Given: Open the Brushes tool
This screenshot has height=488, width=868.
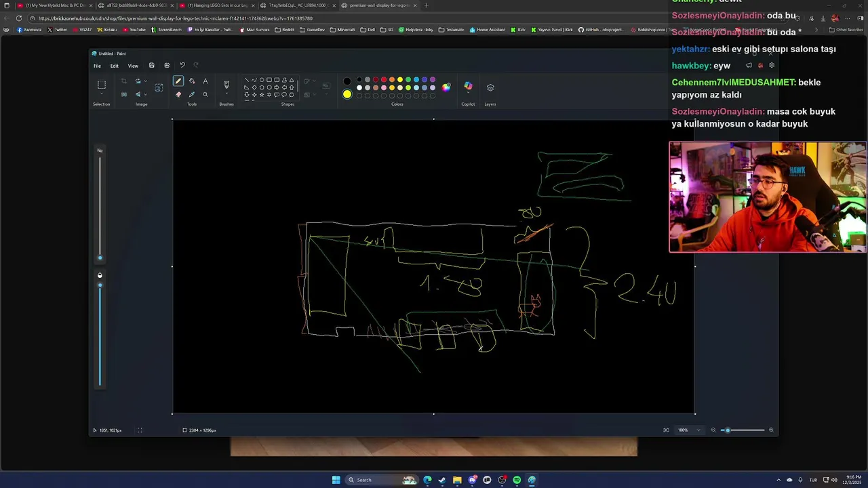Looking at the screenshot, I should click(x=226, y=85).
